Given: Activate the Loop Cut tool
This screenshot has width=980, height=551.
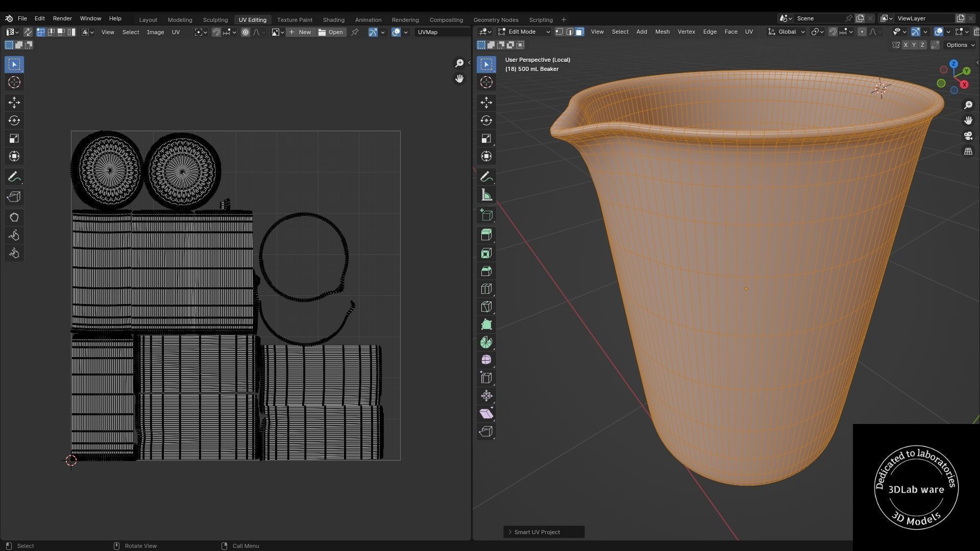Looking at the screenshot, I should tap(486, 289).
